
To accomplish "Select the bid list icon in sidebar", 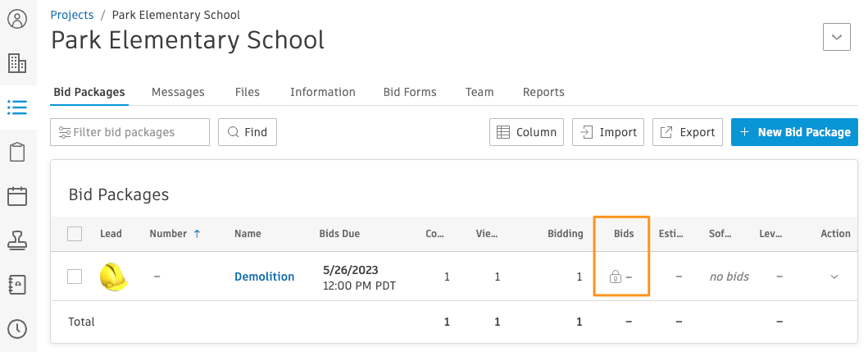I will [x=17, y=107].
